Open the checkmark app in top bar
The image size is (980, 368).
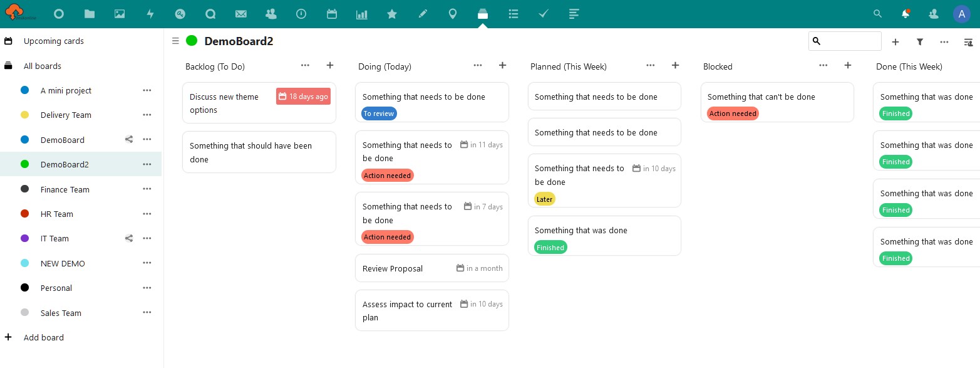pyautogui.click(x=544, y=14)
